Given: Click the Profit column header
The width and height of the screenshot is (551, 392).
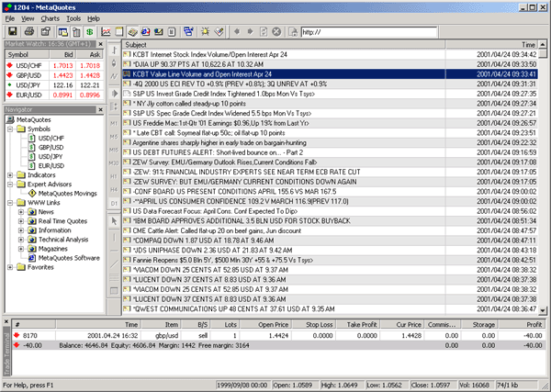Looking at the screenshot, I should coord(522,325).
